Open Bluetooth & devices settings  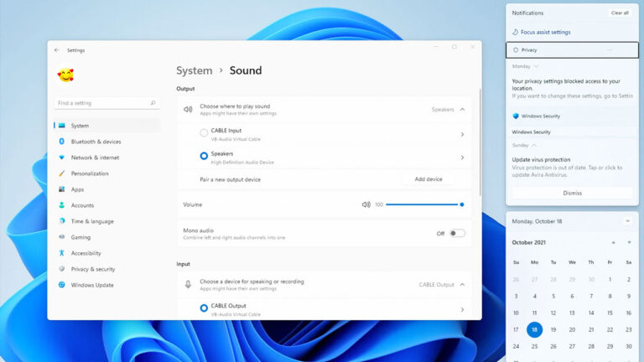(106, 142)
